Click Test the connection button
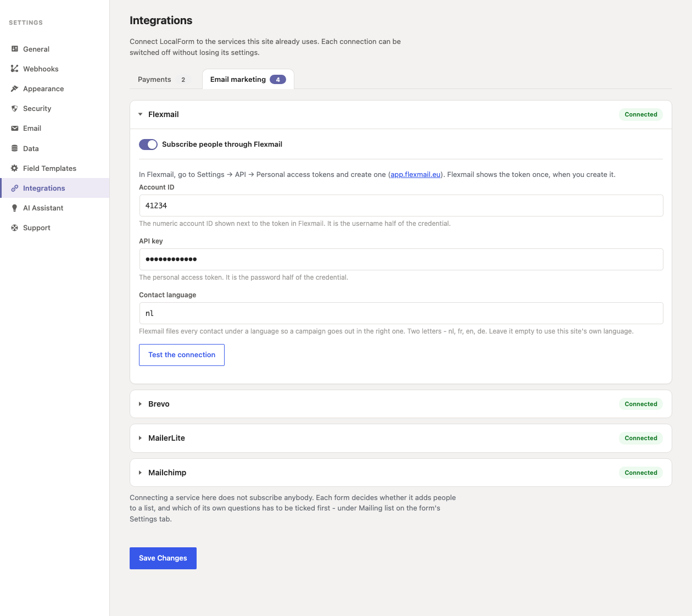This screenshot has height=616, width=692. tap(182, 355)
